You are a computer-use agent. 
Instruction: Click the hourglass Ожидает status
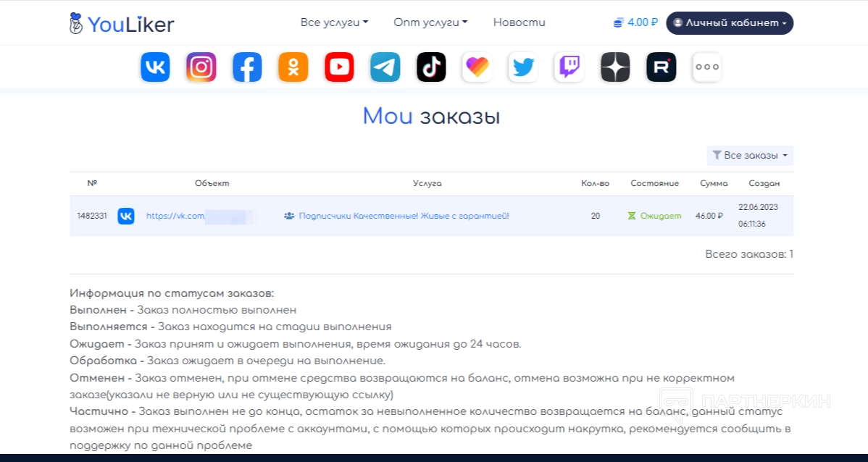click(x=654, y=216)
